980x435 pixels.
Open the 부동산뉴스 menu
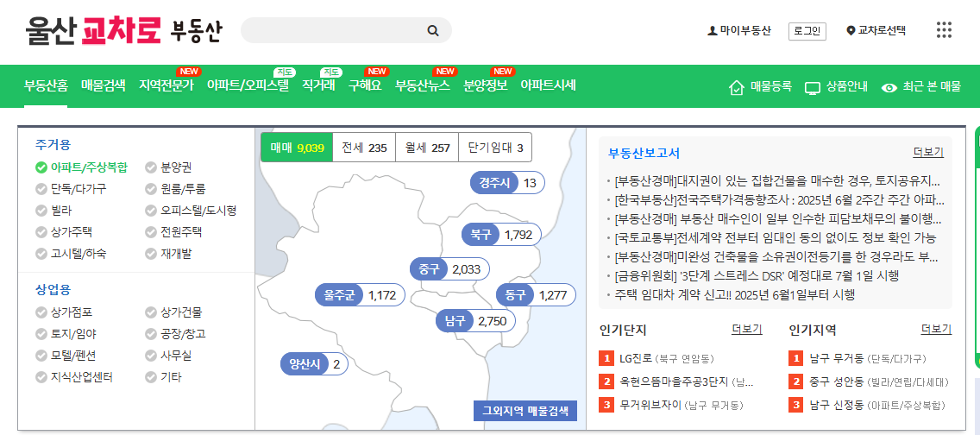(x=423, y=85)
